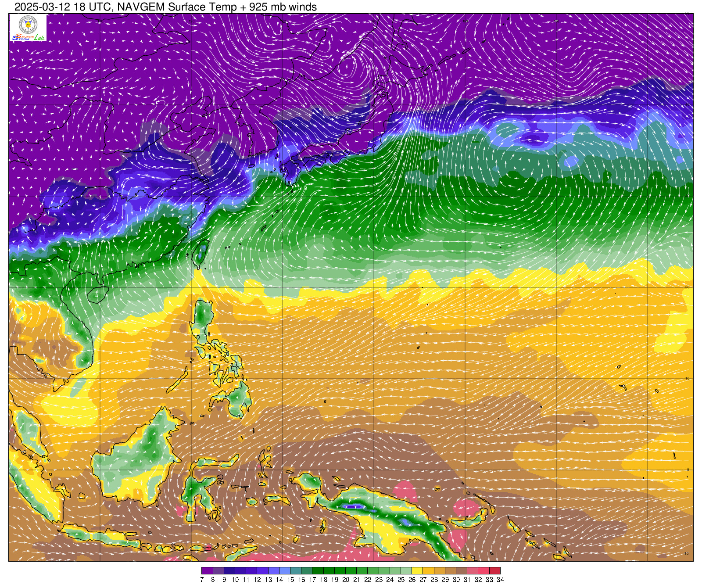The width and height of the screenshot is (702, 588).
Task: Choose the brown swatch between 30 and 31
Action: click(x=462, y=571)
